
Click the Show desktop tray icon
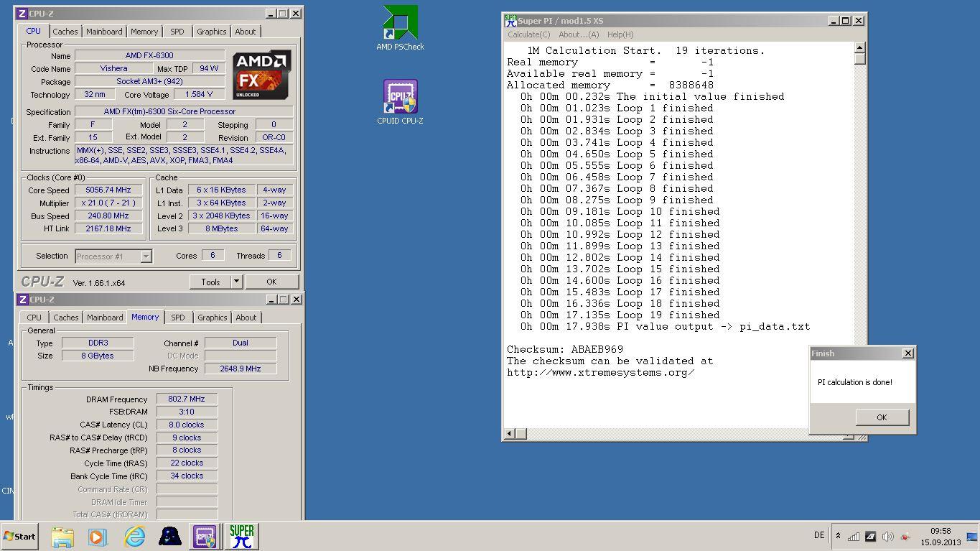(972, 537)
